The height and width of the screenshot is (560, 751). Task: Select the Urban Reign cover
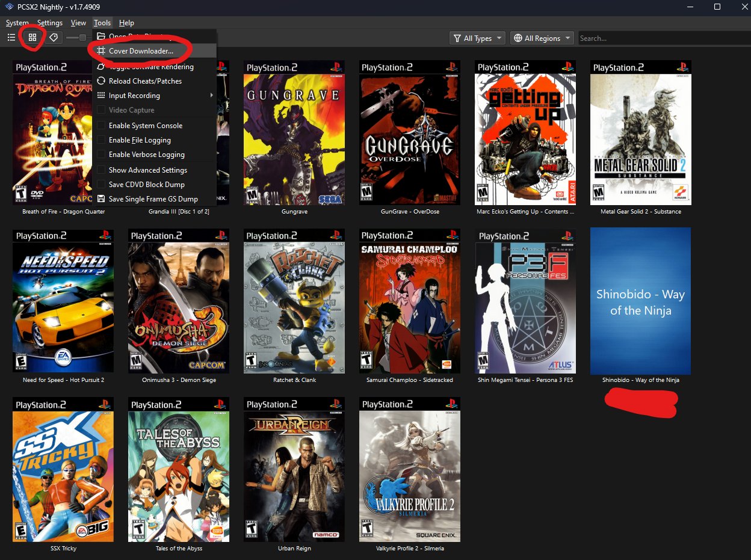[x=294, y=470]
